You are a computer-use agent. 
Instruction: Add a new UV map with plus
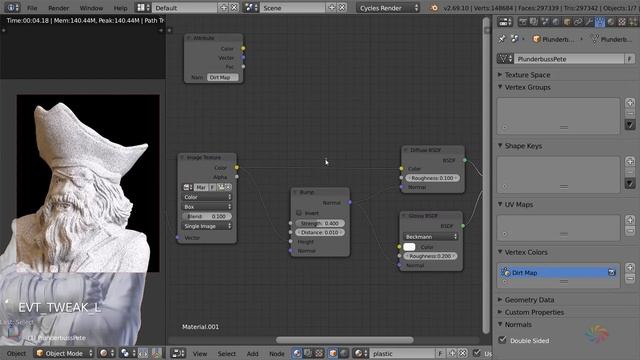click(630, 220)
